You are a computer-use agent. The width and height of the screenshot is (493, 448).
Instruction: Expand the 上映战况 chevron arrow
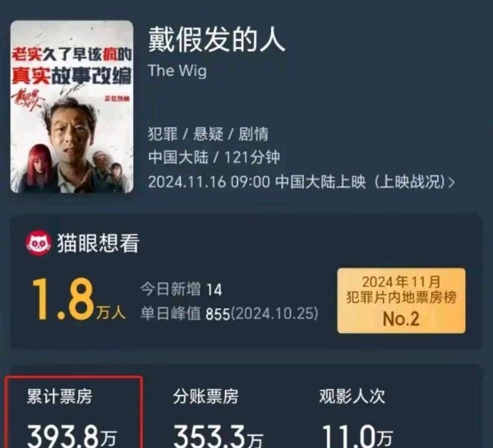click(452, 182)
